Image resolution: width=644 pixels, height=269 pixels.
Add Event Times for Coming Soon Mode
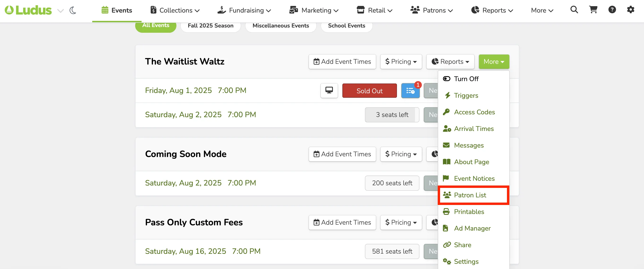coord(342,154)
